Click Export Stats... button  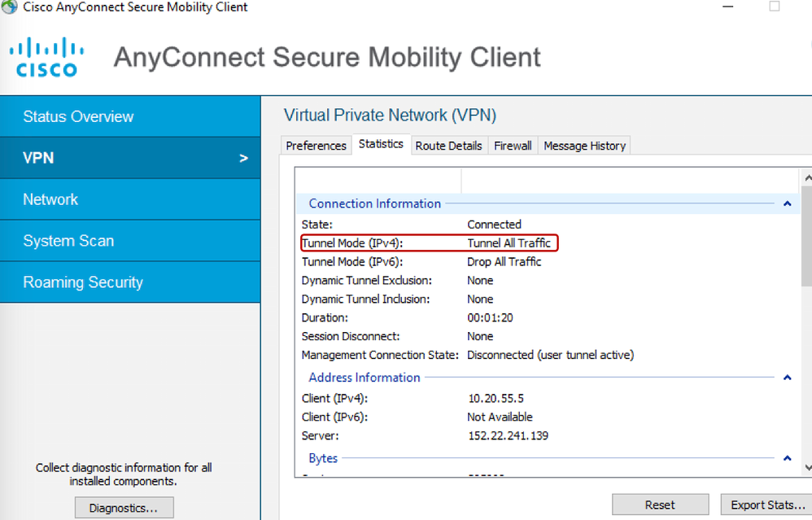(x=767, y=505)
